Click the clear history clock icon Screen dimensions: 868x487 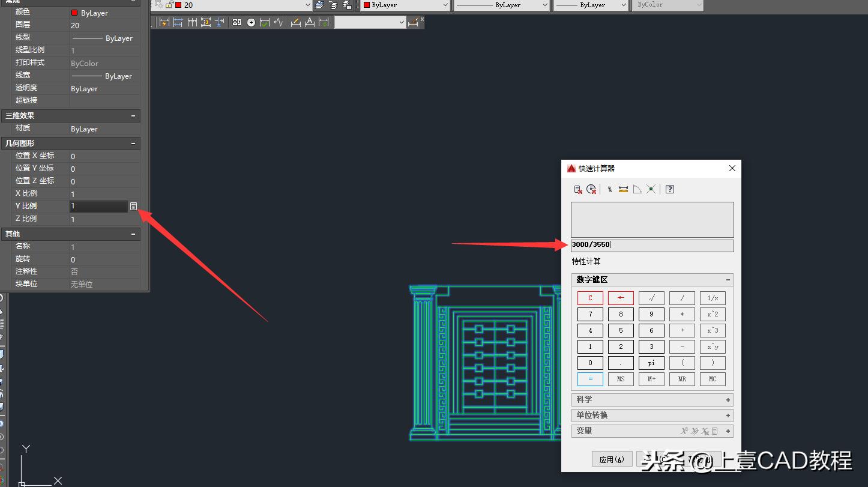592,189
